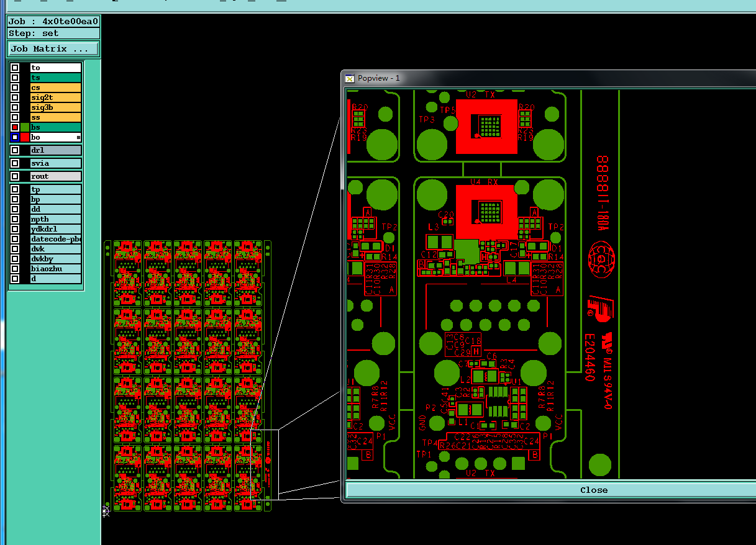Screen dimensions: 756x545
Task: Toggle checkbox for layer npth
Action: click(15, 219)
